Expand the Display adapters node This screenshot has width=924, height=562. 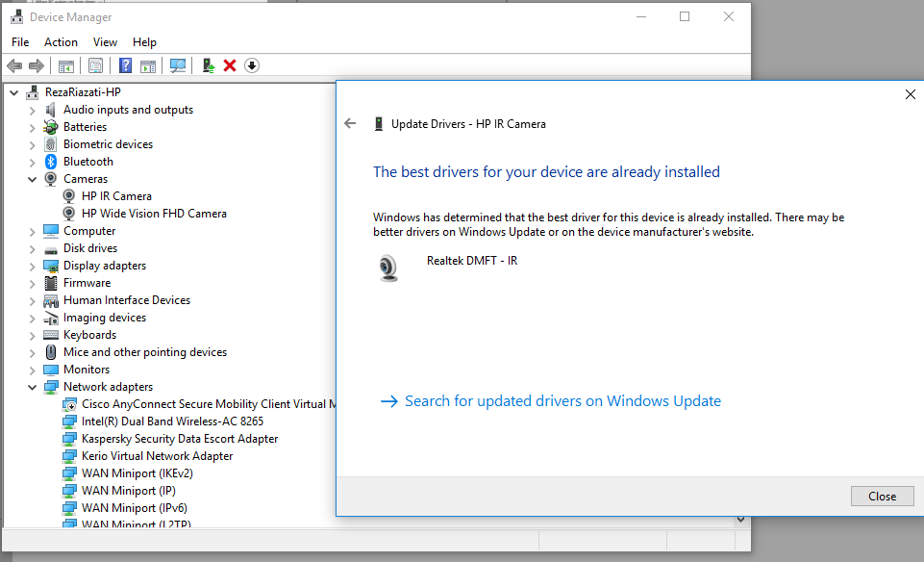pos(32,266)
